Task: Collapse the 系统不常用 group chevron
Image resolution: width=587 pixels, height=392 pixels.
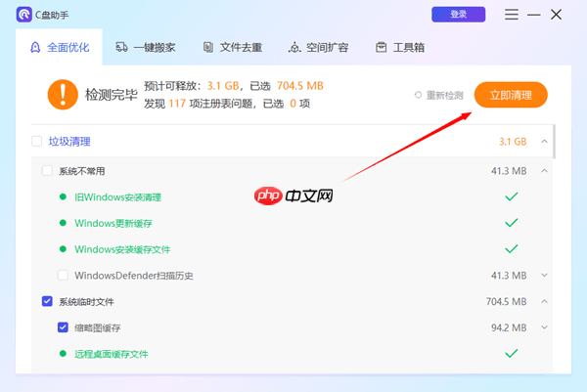Action: pos(544,171)
